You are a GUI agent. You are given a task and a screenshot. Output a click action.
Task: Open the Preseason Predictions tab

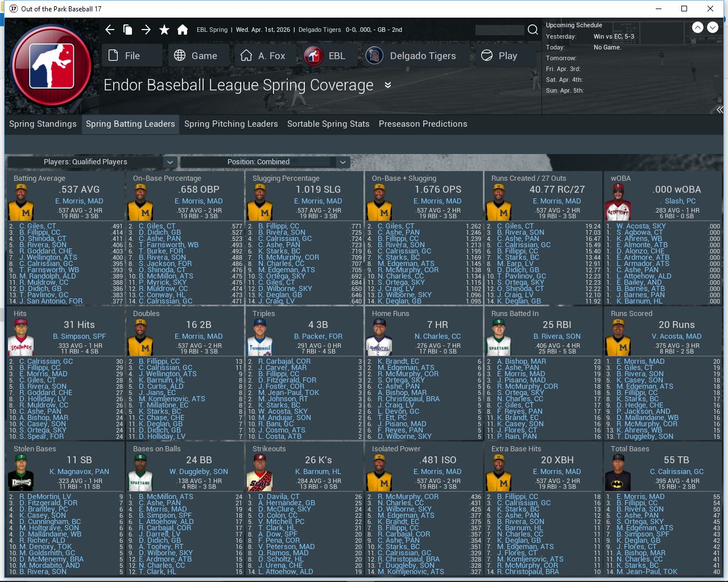click(x=423, y=124)
